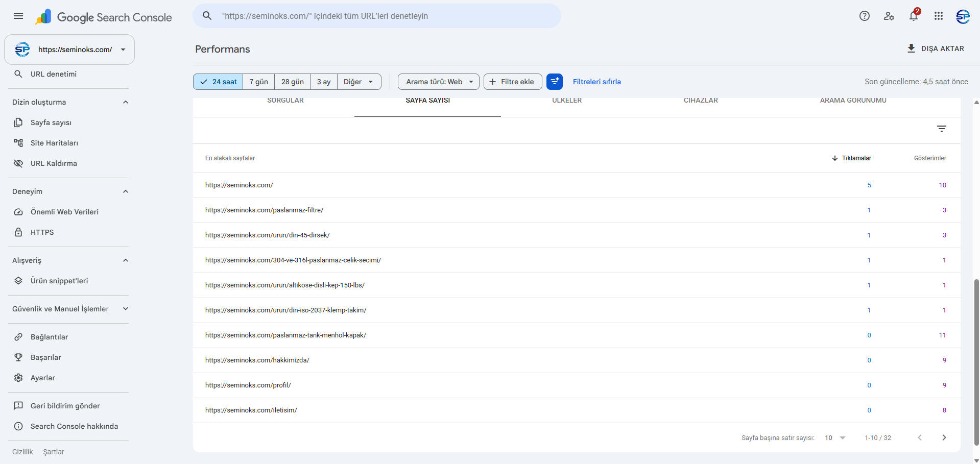
Task: Click the Filtre ekle button
Action: click(x=513, y=82)
